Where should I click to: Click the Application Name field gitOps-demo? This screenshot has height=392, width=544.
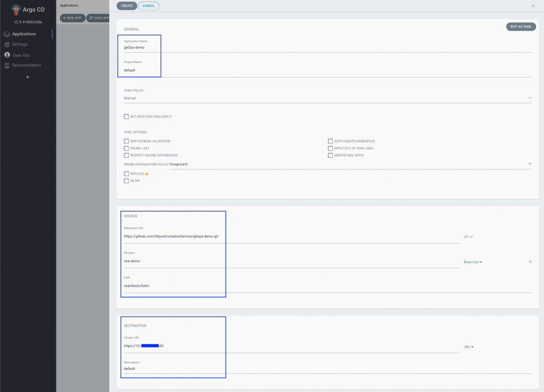pos(327,47)
